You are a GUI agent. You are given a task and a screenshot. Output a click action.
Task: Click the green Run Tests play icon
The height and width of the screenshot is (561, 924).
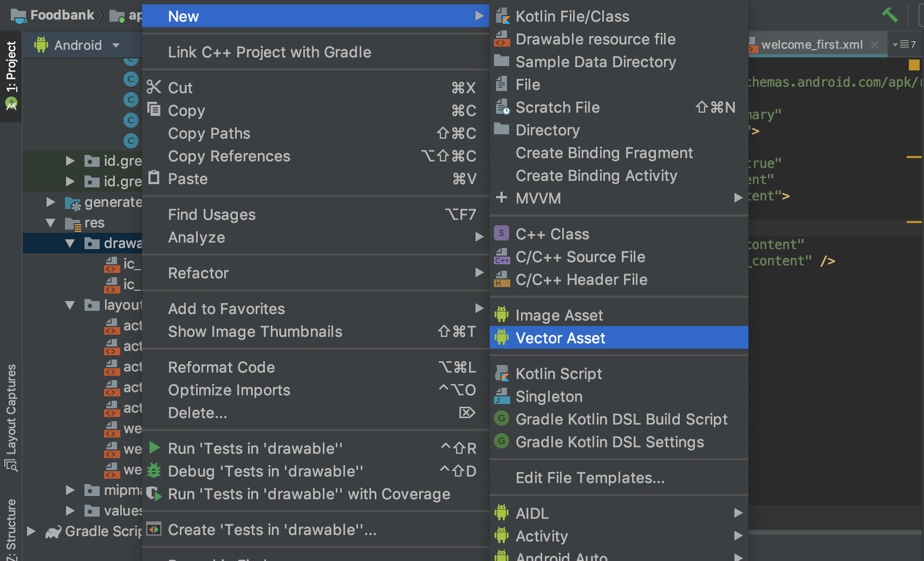(x=154, y=448)
